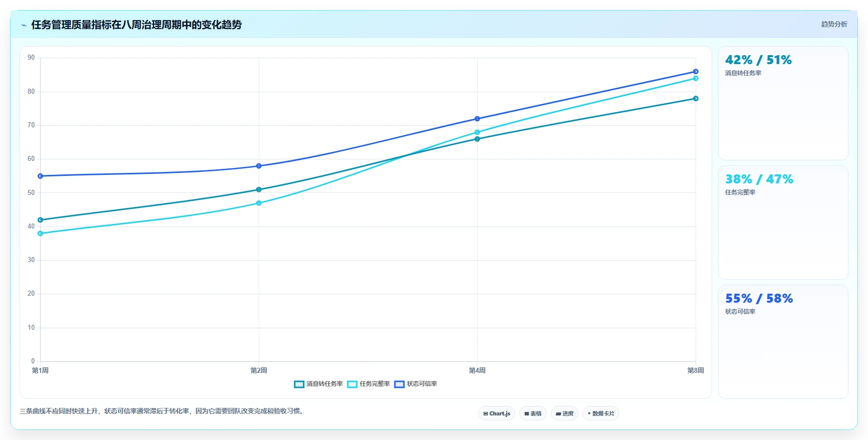
Task: Click 消息转任务率 data point at 第1周
Action: 40,220
